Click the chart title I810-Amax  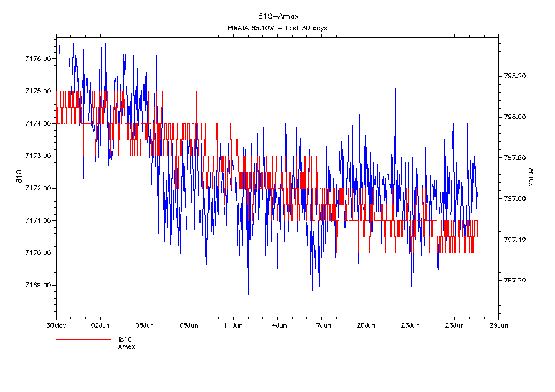tap(277, 17)
